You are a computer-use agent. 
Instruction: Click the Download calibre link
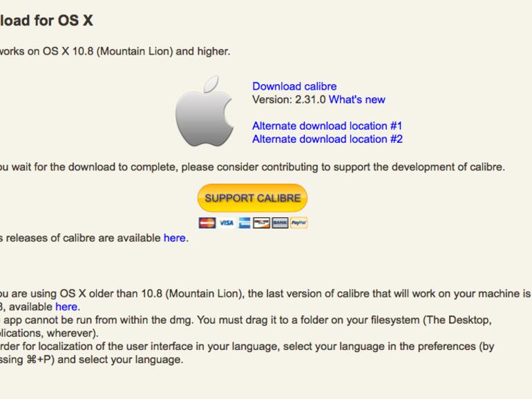(x=294, y=86)
